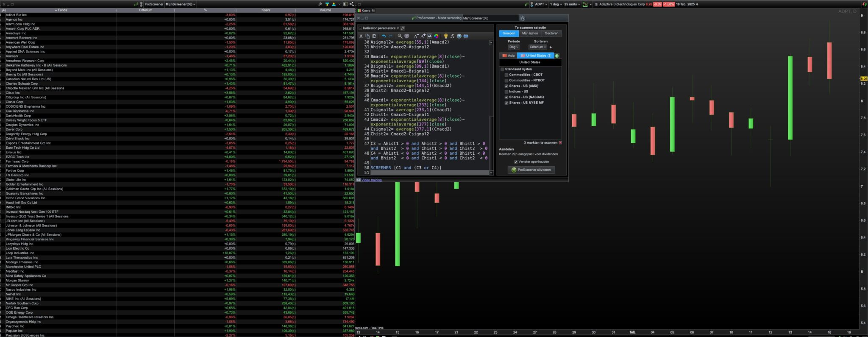Open the fx function library

(452, 36)
